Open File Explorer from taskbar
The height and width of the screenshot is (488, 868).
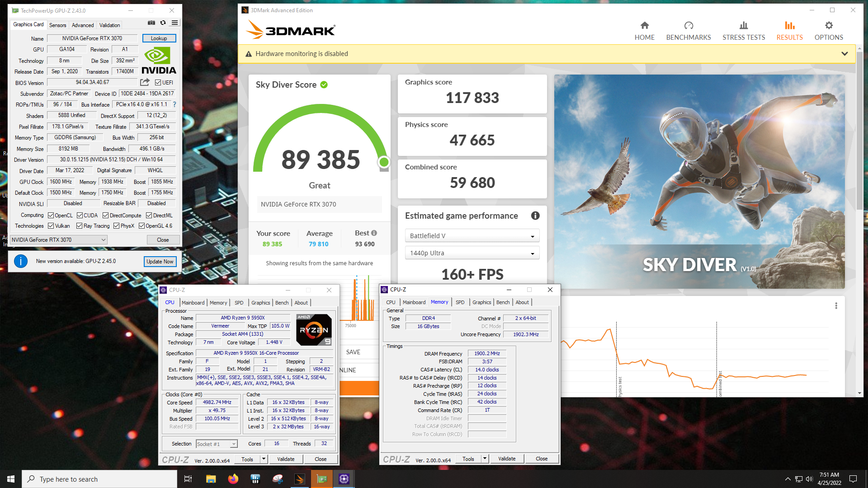click(211, 479)
